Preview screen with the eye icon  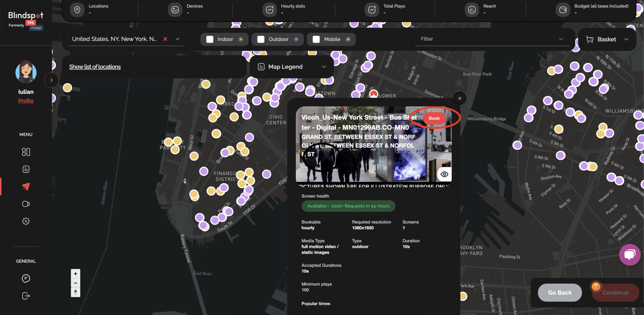444,174
